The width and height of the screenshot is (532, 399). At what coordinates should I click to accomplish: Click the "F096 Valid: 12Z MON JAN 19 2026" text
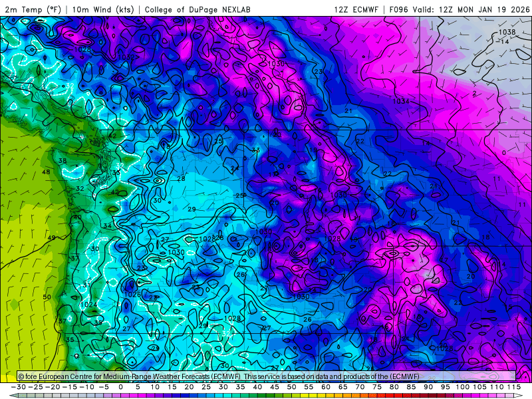point(460,9)
